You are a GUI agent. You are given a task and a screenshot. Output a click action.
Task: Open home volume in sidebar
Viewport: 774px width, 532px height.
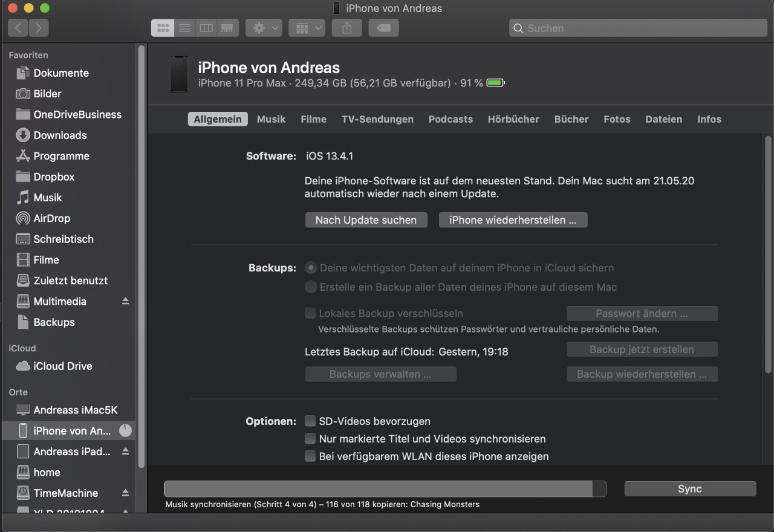click(68, 472)
